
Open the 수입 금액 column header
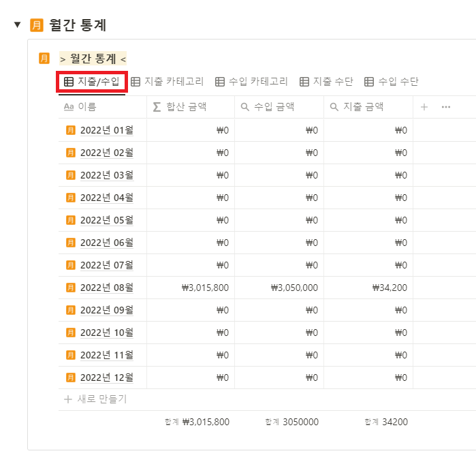(279, 107)
